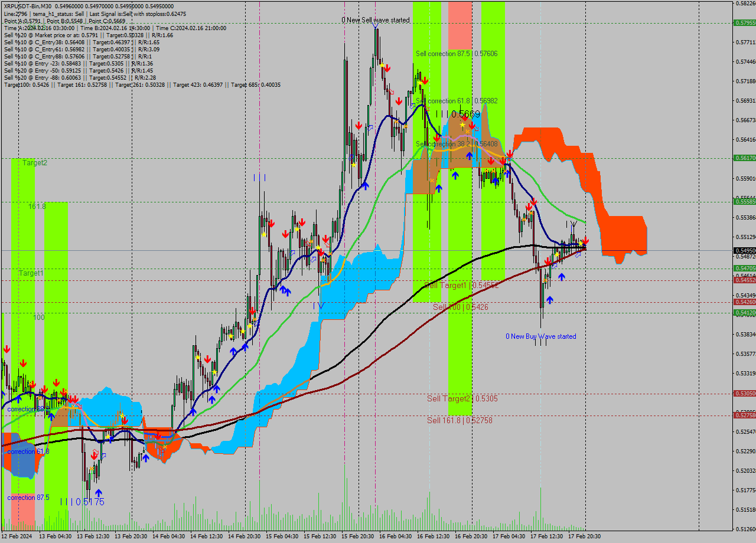Select the blue 'correction 61.8' label

pyautogui.click(x=28, y=452)
